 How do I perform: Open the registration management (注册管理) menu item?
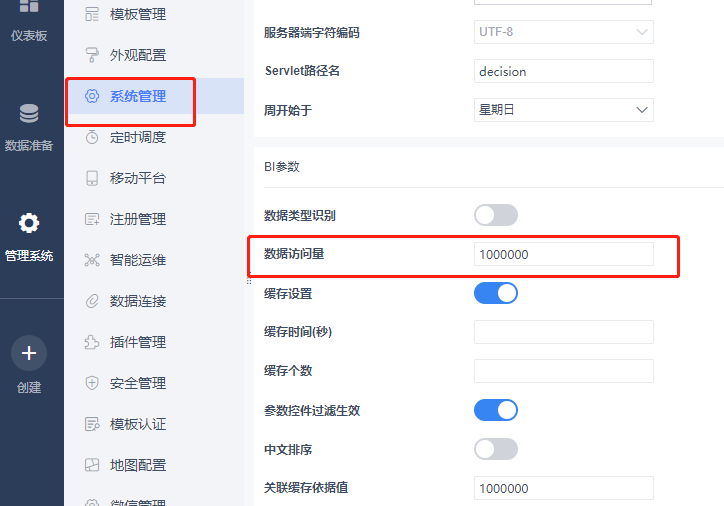[x=138, y=219]
